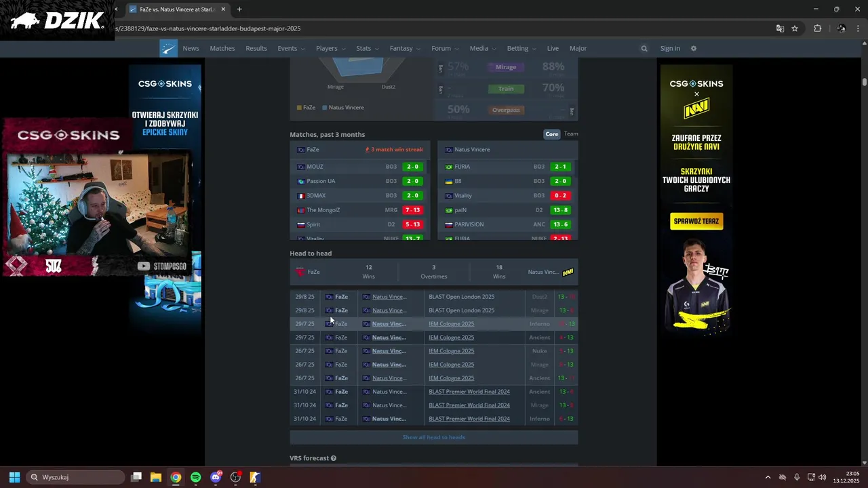Click the NAVI logo in head to head header
The height and width of the screenshot is (488, 868).
pos(568,272)
